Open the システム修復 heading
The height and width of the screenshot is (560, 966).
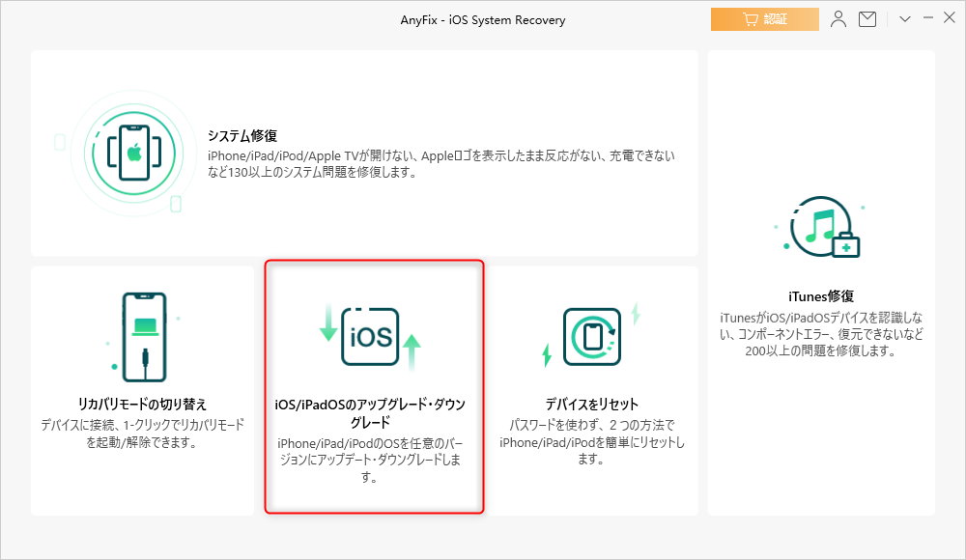click(x=242, y=135)
